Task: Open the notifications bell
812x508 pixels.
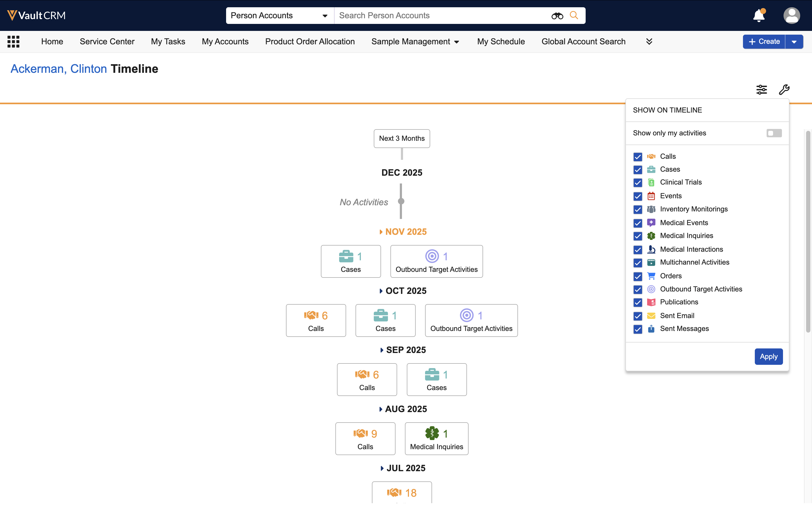Action: coord(759,16)
